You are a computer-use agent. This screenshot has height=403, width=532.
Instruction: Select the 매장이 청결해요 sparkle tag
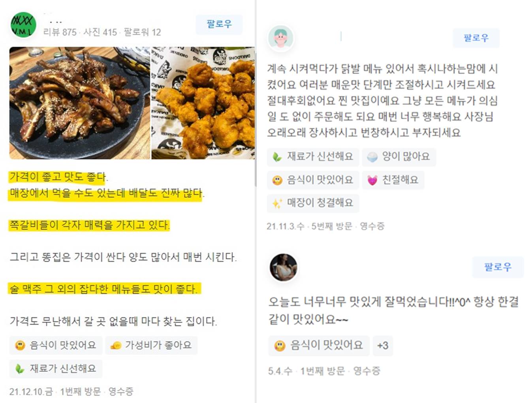tap(313, 203)
